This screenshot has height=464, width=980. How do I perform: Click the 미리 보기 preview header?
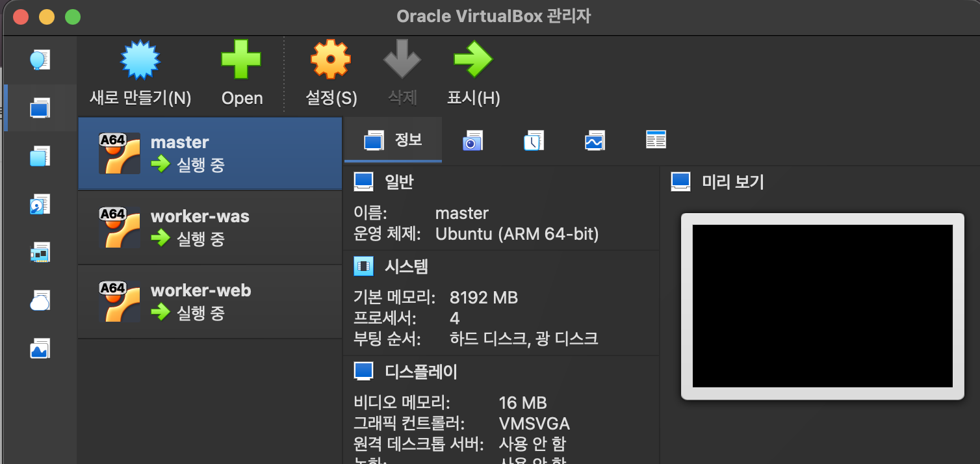[733, 183]
